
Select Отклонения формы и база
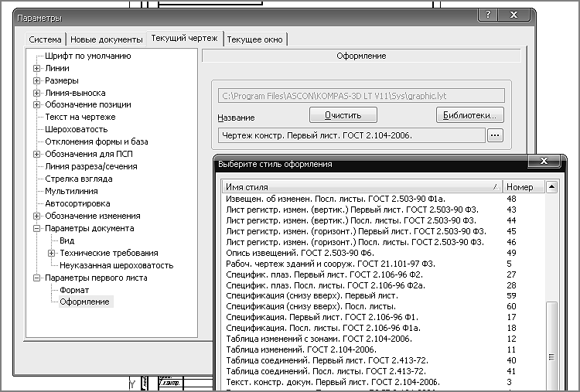pos(97,141)
